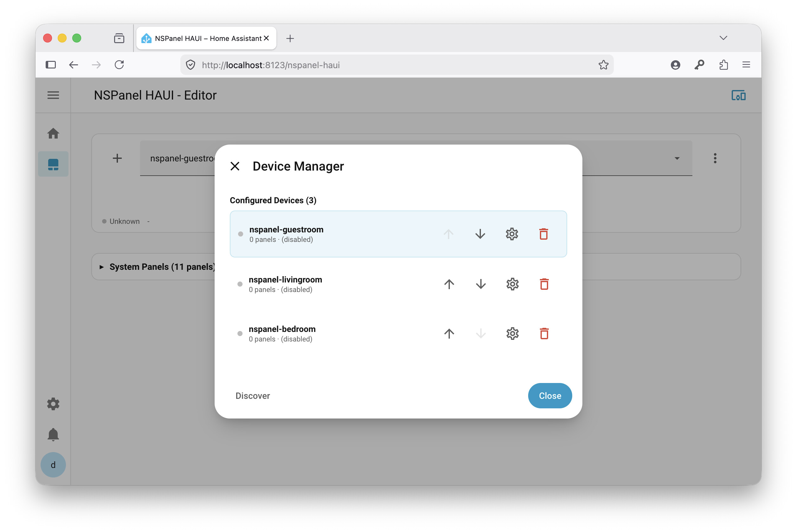Open the browser account icon
797x532 pixels.
675,64
